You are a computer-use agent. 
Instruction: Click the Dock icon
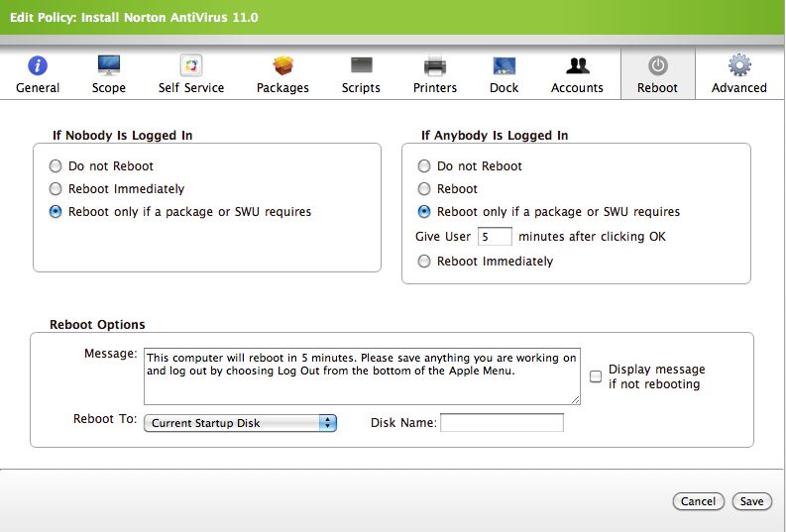coord(505,65)
